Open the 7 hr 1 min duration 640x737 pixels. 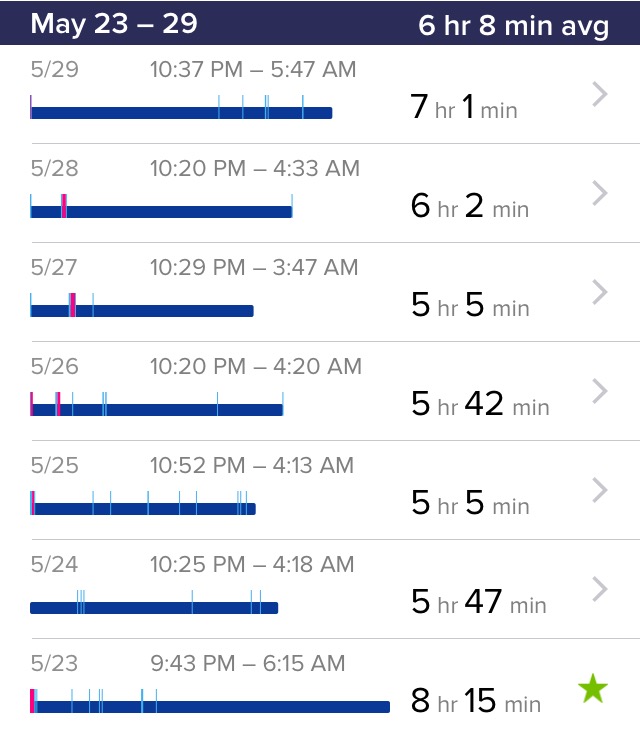pyautogui.click(x=464, y=107)
